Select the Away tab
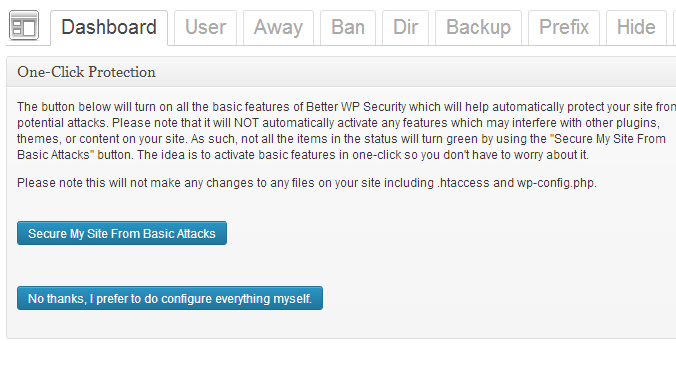 coord(278,28)
